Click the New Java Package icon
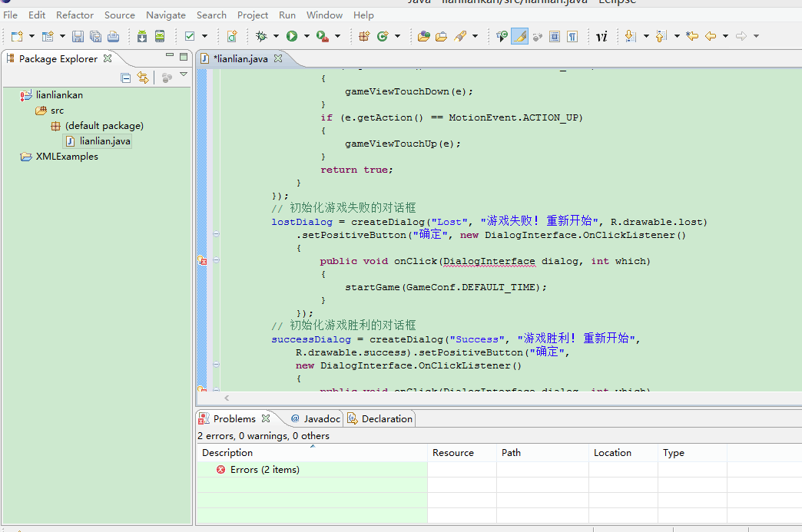 (x=364, y=36)
